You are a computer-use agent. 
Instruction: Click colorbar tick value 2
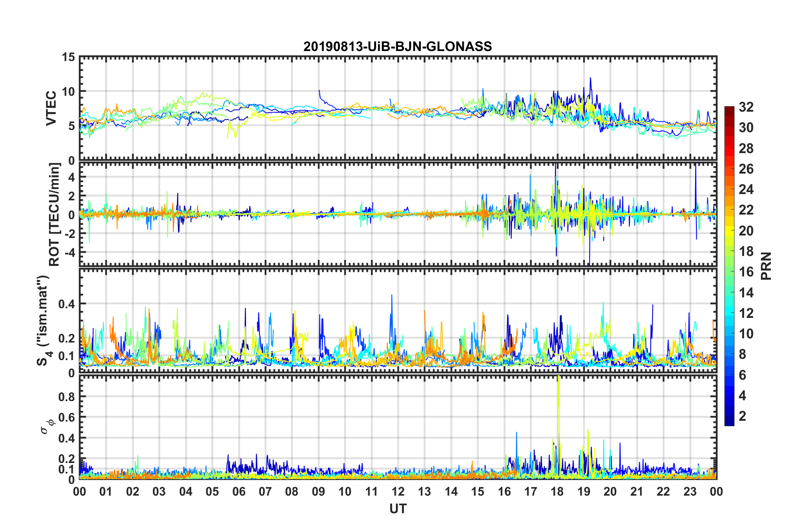tap(742, 416)
